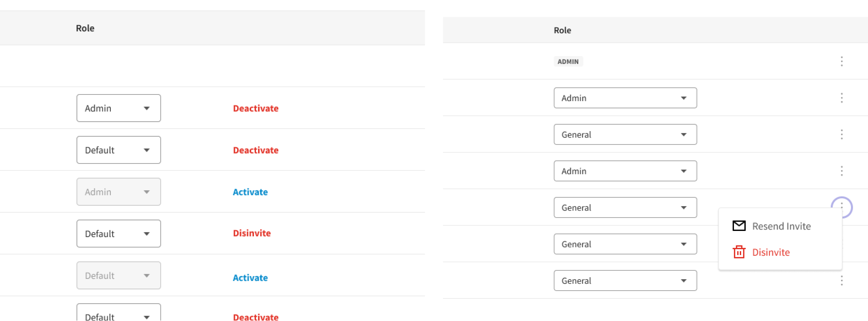Click Deactivate beside the enabled Admin dropdown
This screenshot has height=321, width=868.
pyautogui.click(x=255, y=108)
